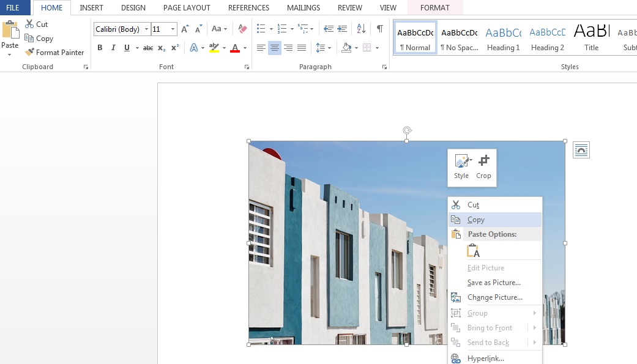The width and height of the screenshot is (637, 364).
Task: Switch to the INSERT tab
Action: pyautogui.click(x=91, y=8)
